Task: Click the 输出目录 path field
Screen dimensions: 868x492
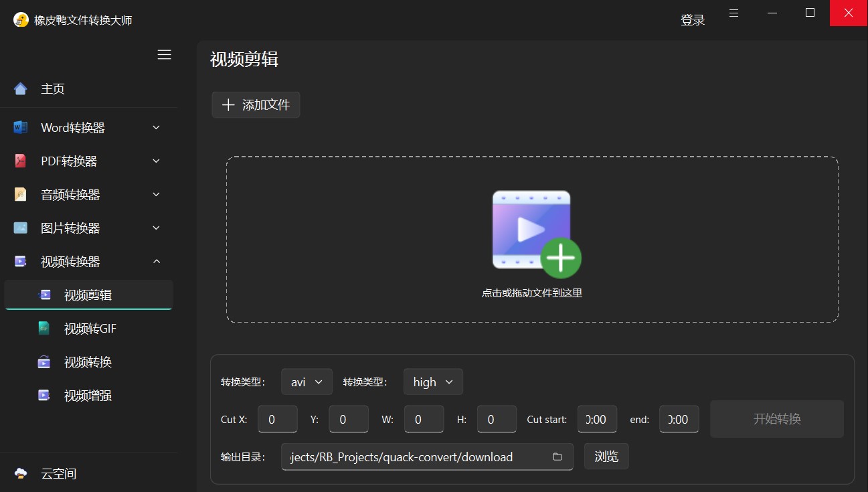Action: click(x=427, y=457)
